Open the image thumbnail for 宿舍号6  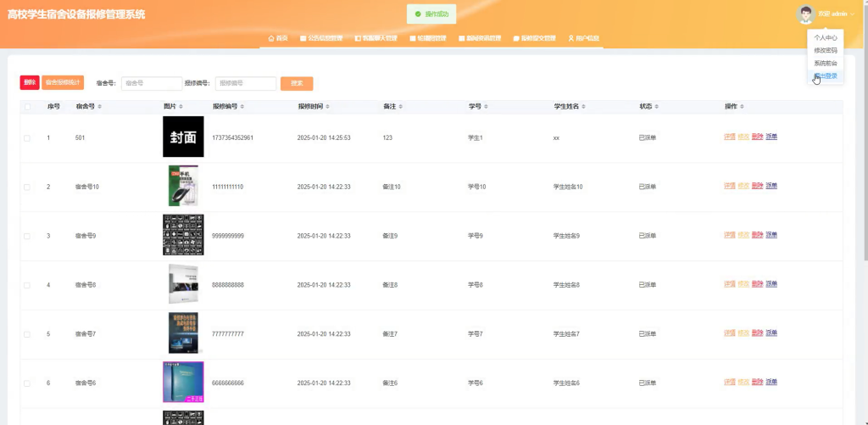pos(183,382)
